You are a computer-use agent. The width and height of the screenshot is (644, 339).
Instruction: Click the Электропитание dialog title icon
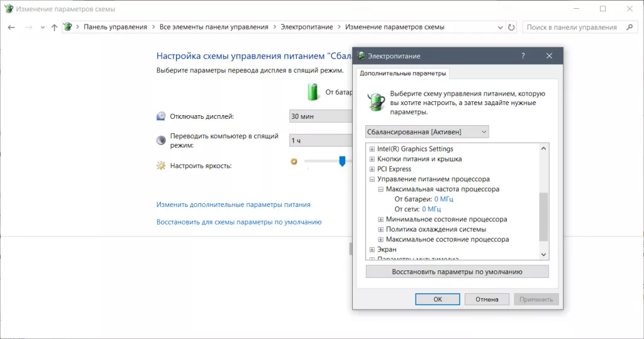point(361,56)
